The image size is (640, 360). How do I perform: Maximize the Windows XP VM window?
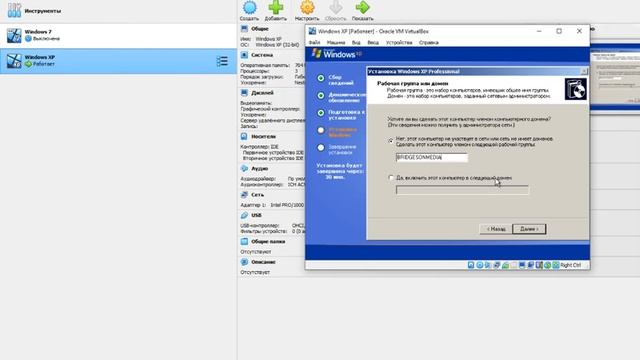[559, 31]
